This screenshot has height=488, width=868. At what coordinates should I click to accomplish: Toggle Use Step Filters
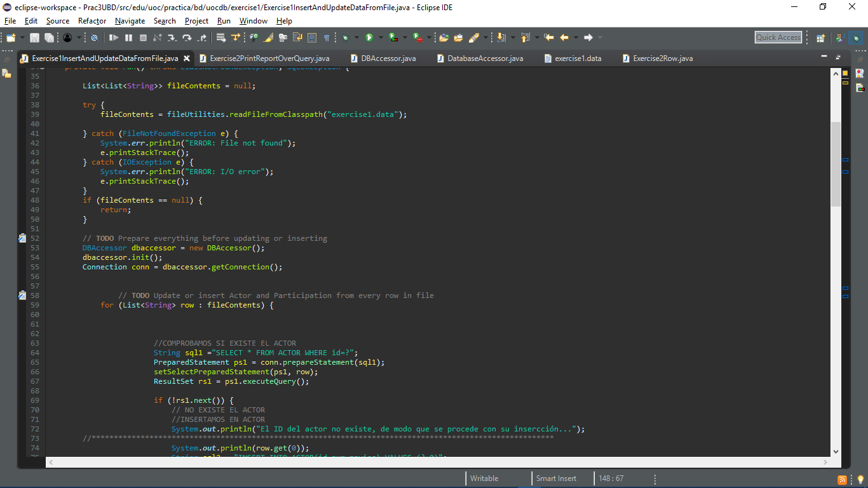point(236,37)
